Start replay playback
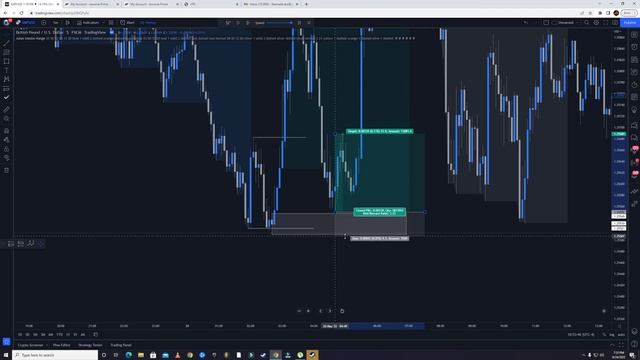This screenshot has height=360, width=640. point(238,23)
